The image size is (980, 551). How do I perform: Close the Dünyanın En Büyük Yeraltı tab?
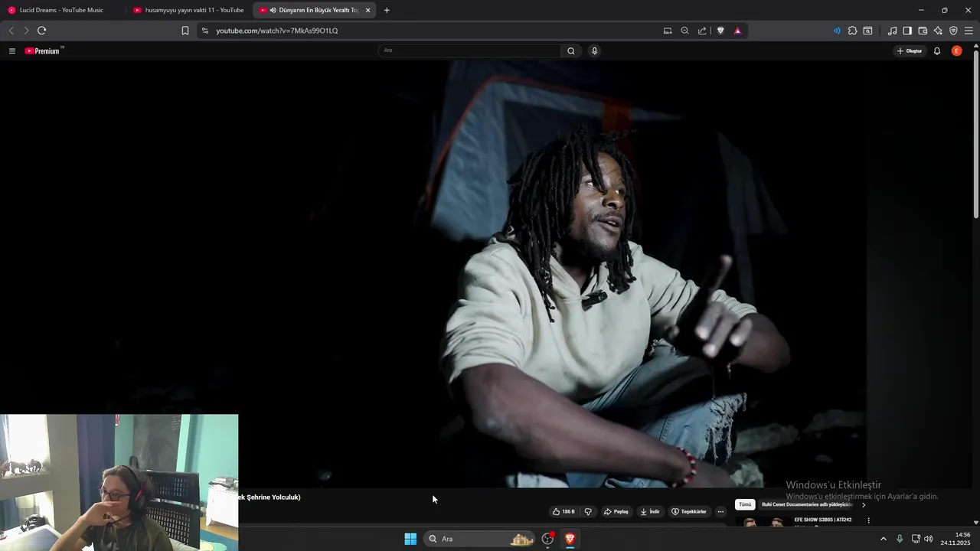(x=368, y=11)
